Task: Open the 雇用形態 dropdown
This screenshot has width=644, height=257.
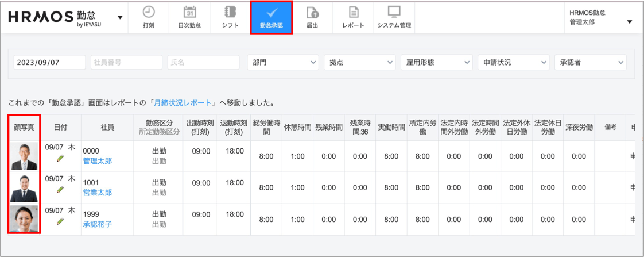Action: [x=437, y=62]
